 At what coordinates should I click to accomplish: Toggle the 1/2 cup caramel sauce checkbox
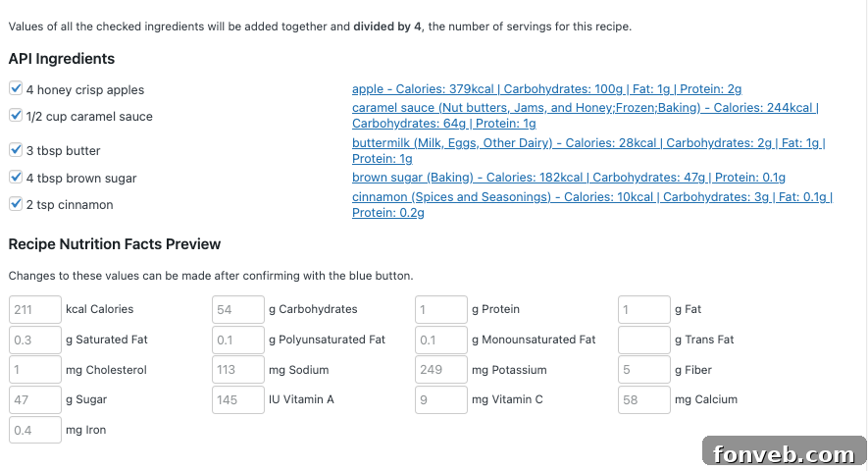tap(16, 116)
